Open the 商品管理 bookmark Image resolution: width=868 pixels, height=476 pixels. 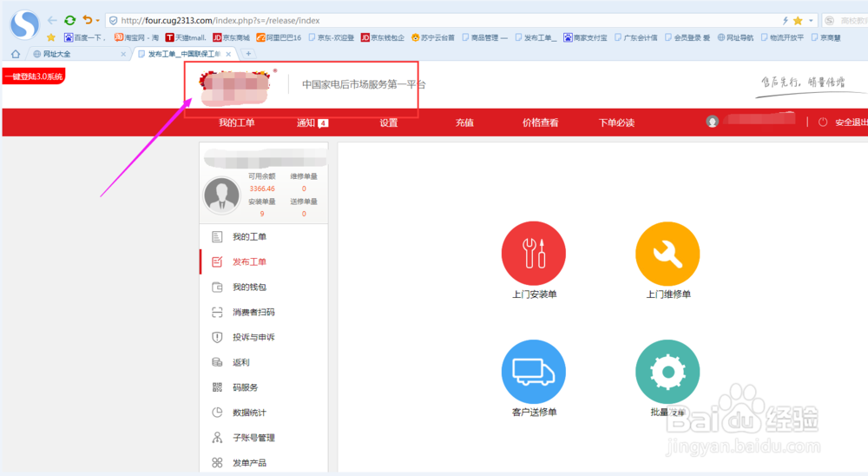click(x=485, y=37)
